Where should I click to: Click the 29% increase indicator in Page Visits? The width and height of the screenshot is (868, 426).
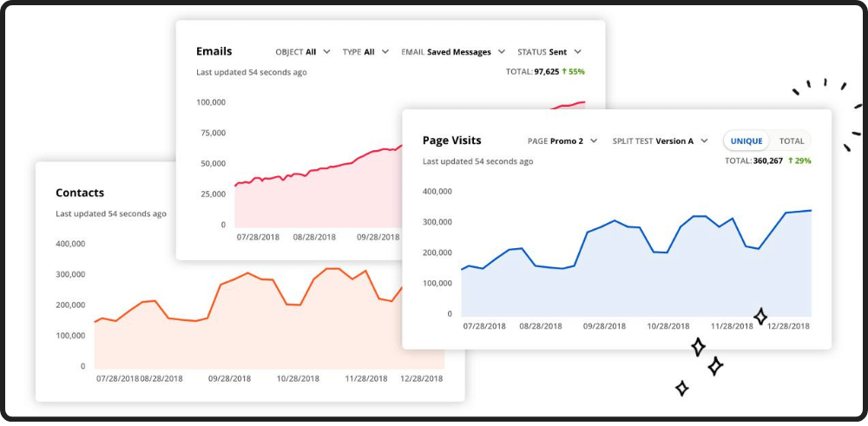(799, 161)
